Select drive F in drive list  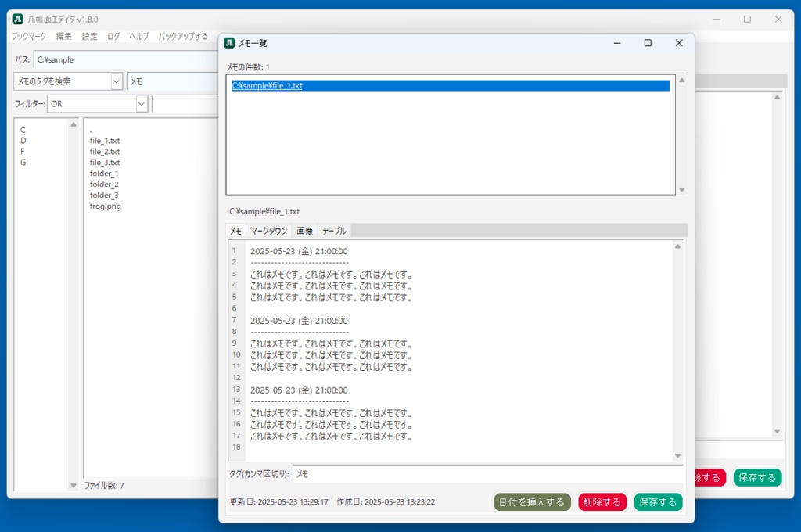click(x=23, y=151)
